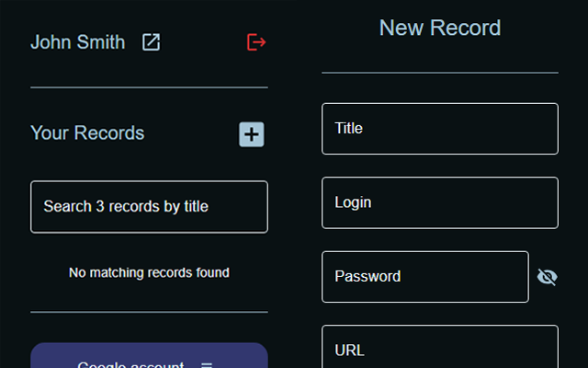
Task: Add a new record with plus button
Action: pos(252,134)
